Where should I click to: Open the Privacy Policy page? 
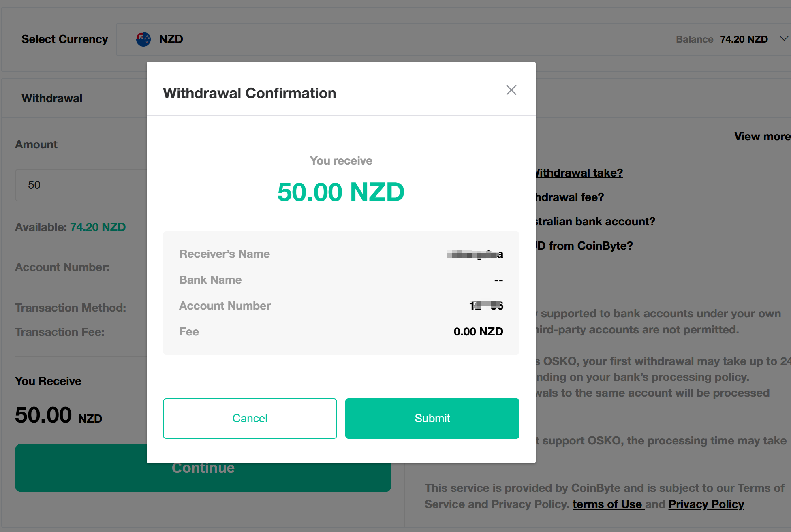tap(706, 504)
